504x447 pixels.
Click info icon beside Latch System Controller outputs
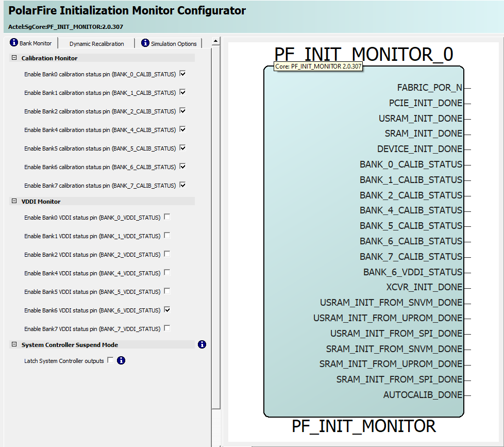(x=121, y=360)
